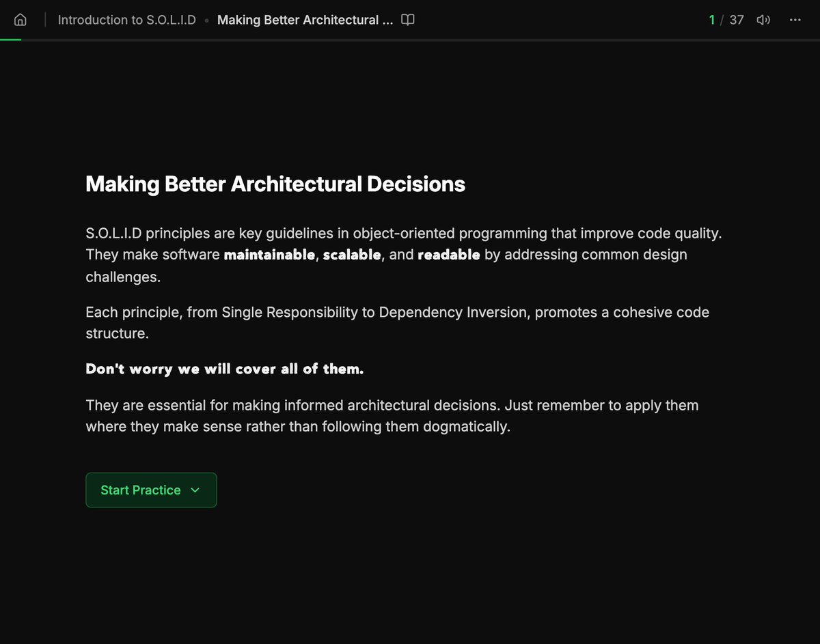The height and width of the screenshot is (644, 820).
Task: Click the paragraph starting Each principle, from Single
Action: coord(398,323)
